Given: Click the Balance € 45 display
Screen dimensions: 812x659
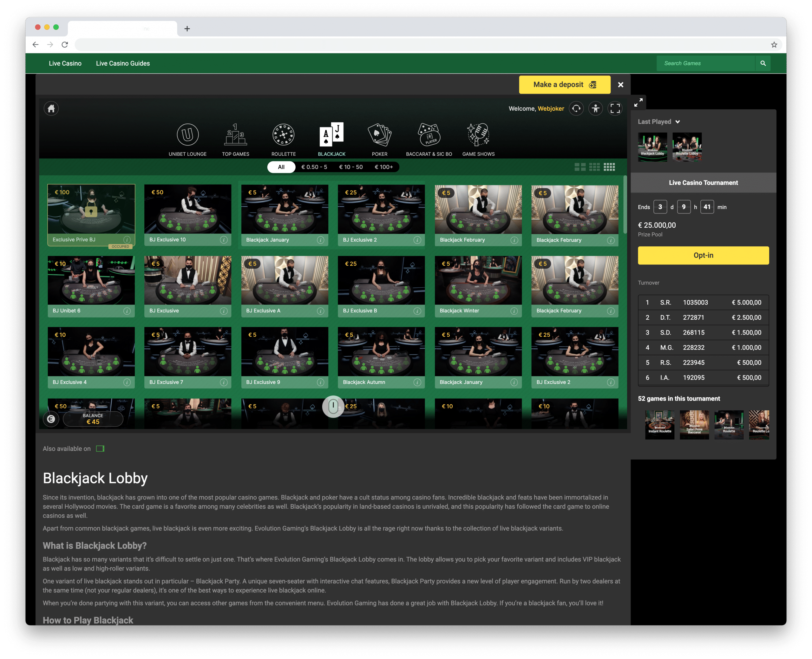Looking at the screenshot, I should click(93, 419).
